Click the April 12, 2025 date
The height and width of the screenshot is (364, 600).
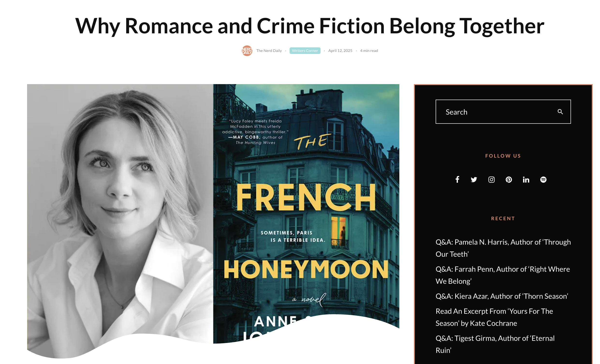tap(340, 51)
